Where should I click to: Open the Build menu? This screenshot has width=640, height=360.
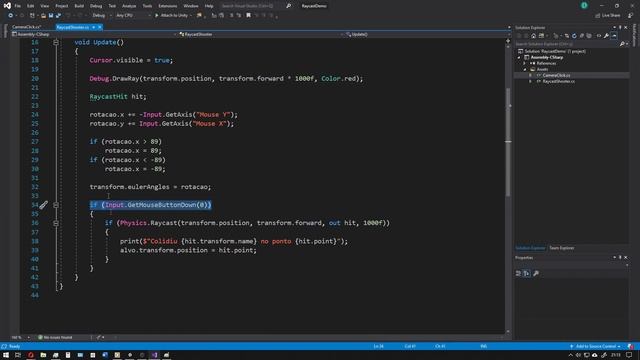[79, 6]
